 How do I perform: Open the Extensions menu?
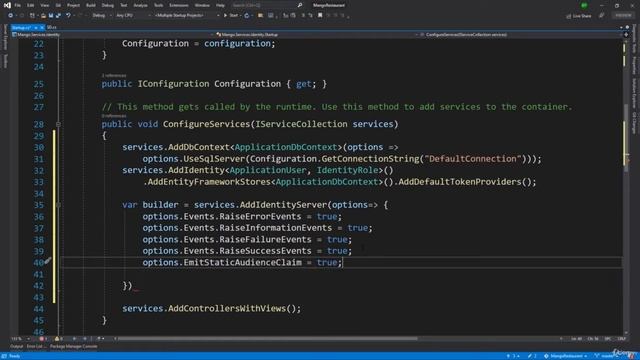[179, 5]
